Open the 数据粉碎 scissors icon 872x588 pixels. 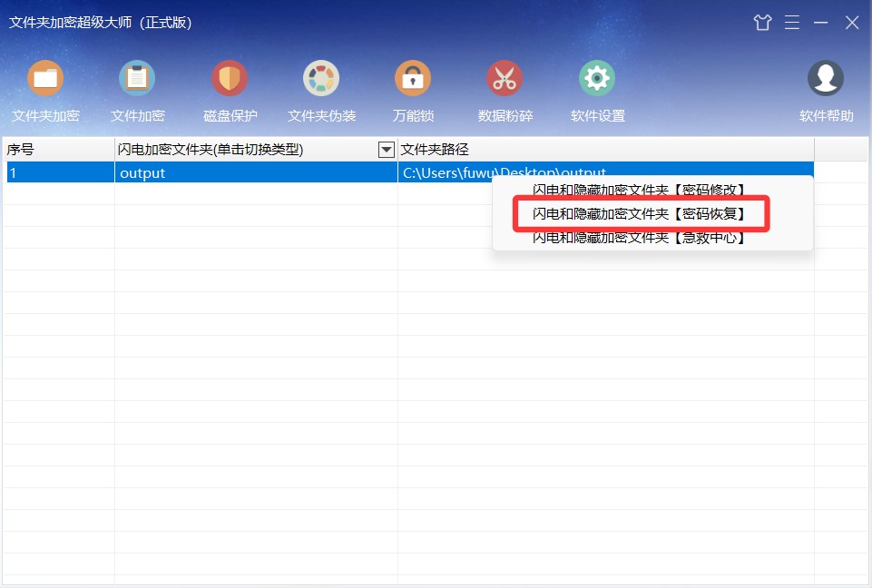[x=505, y=78]
